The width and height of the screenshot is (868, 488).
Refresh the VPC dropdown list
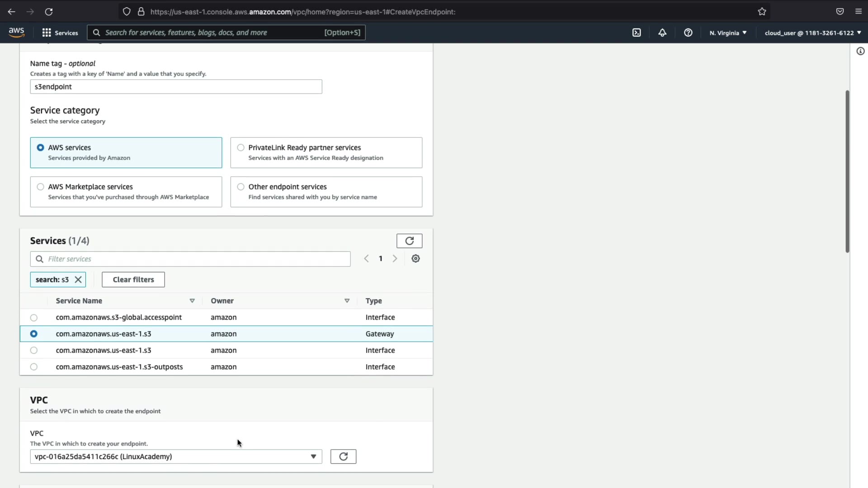(x=343, y=456)
